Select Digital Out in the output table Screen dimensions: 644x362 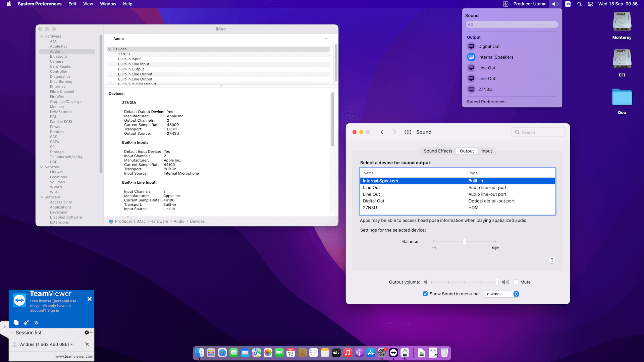[458, 201]
